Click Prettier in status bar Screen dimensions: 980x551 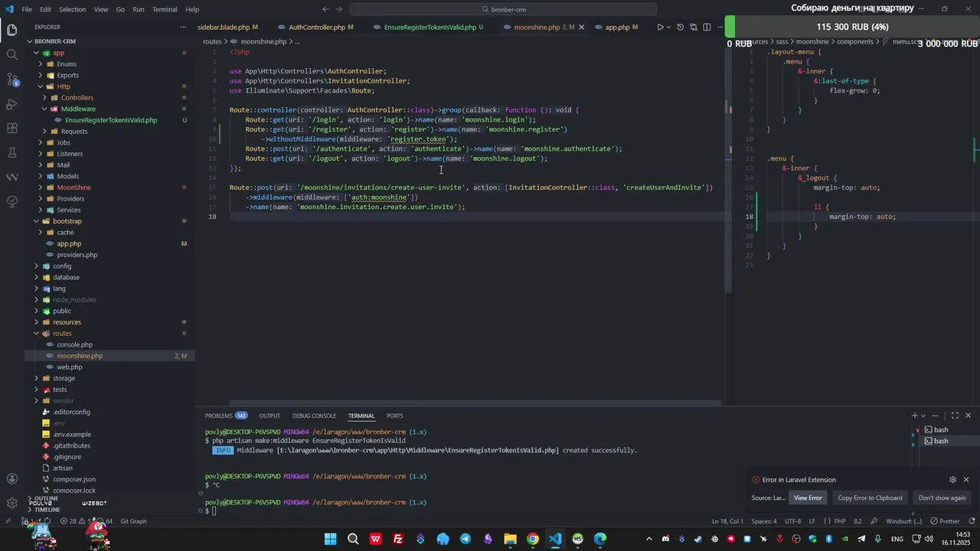[945, 521]
